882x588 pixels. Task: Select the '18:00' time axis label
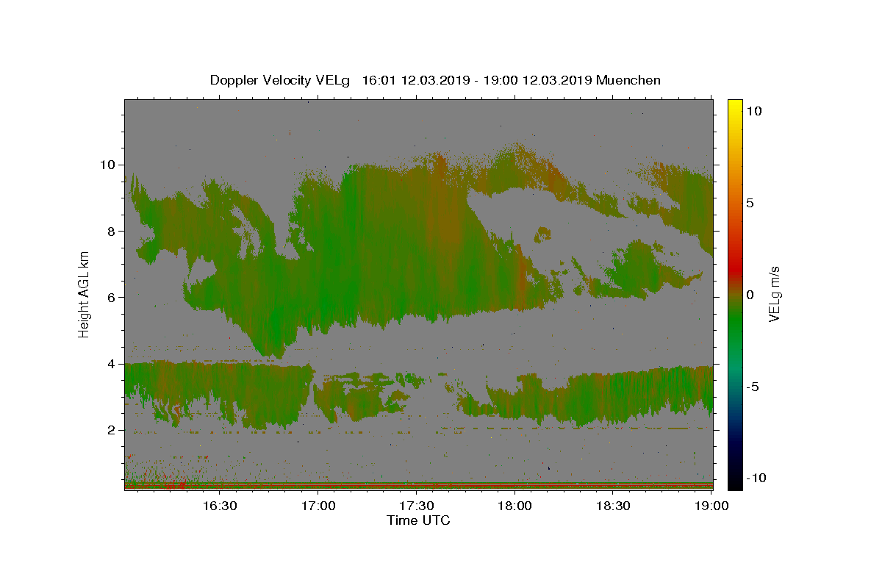pos(514,506)
